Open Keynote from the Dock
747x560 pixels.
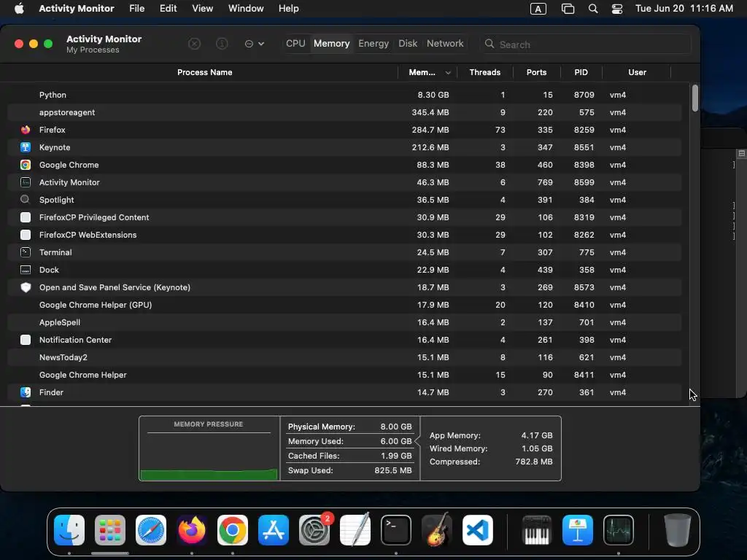tap(578, 530)
